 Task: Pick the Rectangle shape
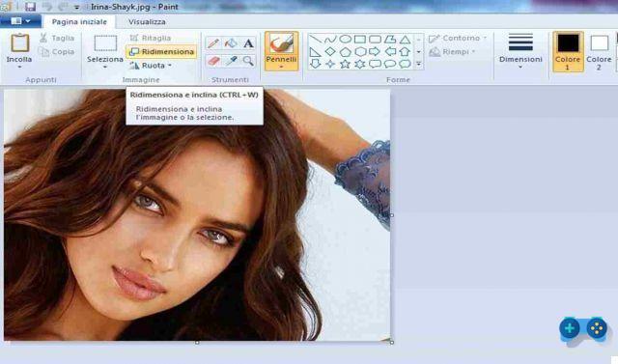(360, 39)
